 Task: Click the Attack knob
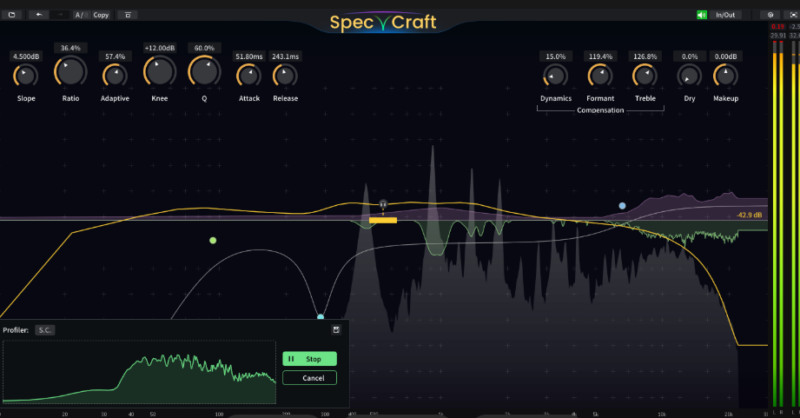coord(249,76)
